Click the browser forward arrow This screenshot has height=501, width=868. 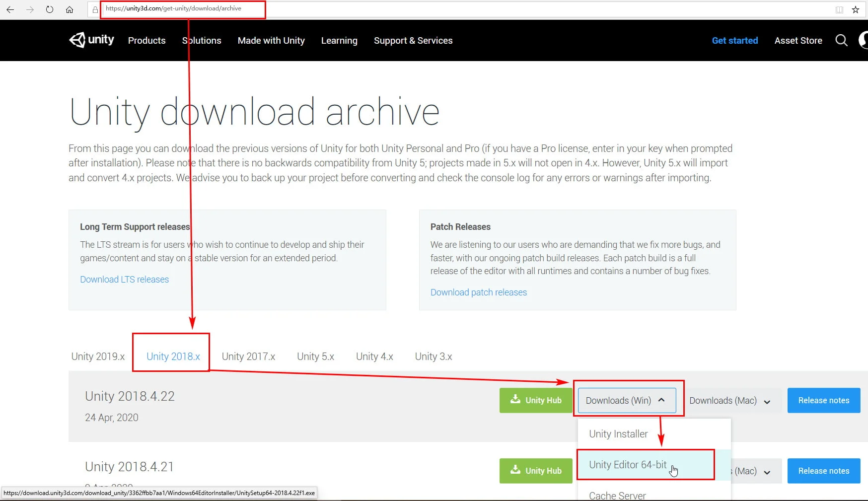[x=30, y=9]
